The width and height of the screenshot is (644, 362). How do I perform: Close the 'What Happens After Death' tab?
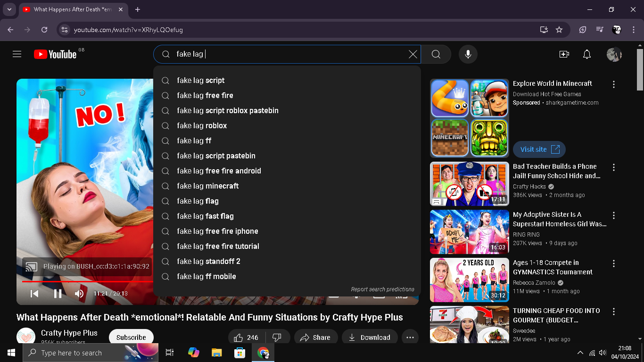120,9
